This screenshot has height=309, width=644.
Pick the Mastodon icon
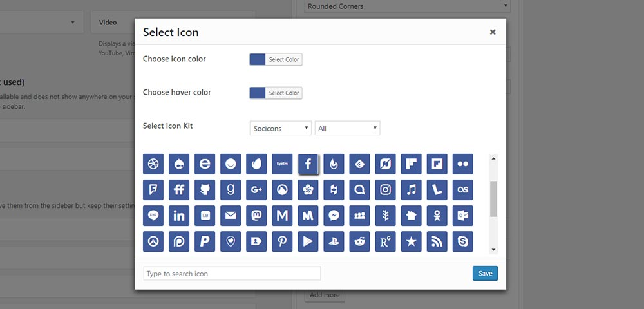point(256,216)
